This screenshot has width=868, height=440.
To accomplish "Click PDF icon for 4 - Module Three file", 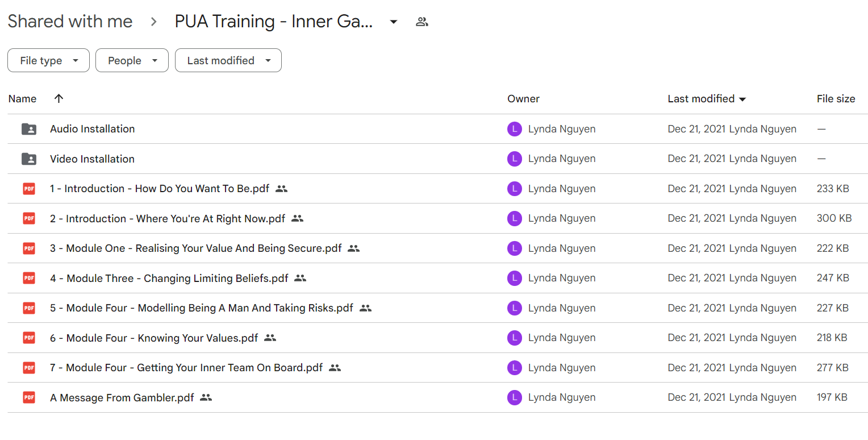I will [29, 279].
